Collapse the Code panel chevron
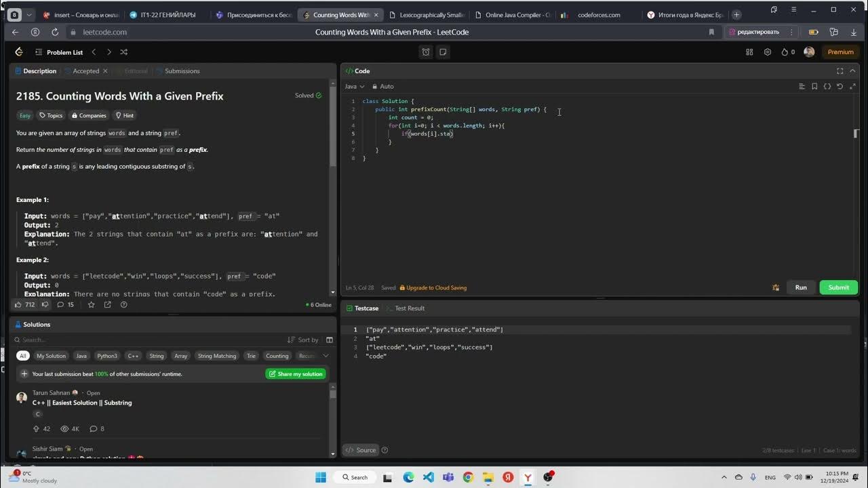The image size is (868, 488). (852, 71)
